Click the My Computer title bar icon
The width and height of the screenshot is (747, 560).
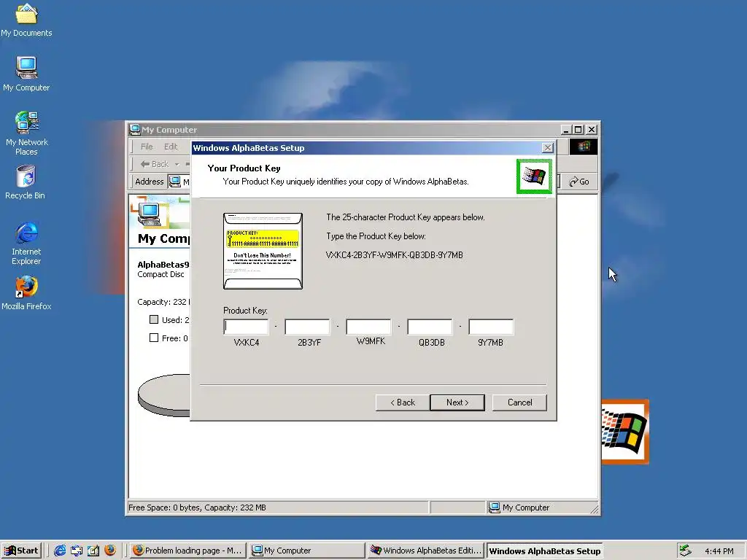coord(135,130)
